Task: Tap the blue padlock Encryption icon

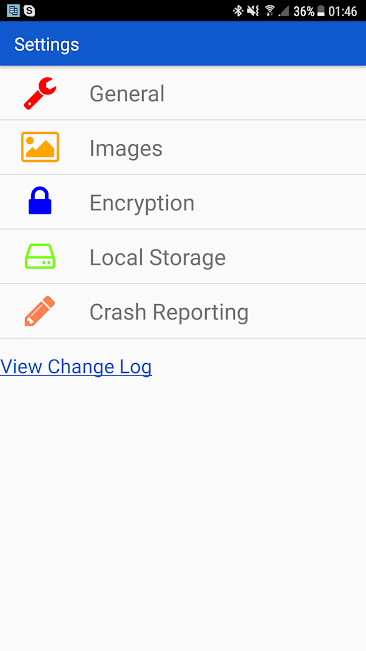Action: (x=40, y=201)
